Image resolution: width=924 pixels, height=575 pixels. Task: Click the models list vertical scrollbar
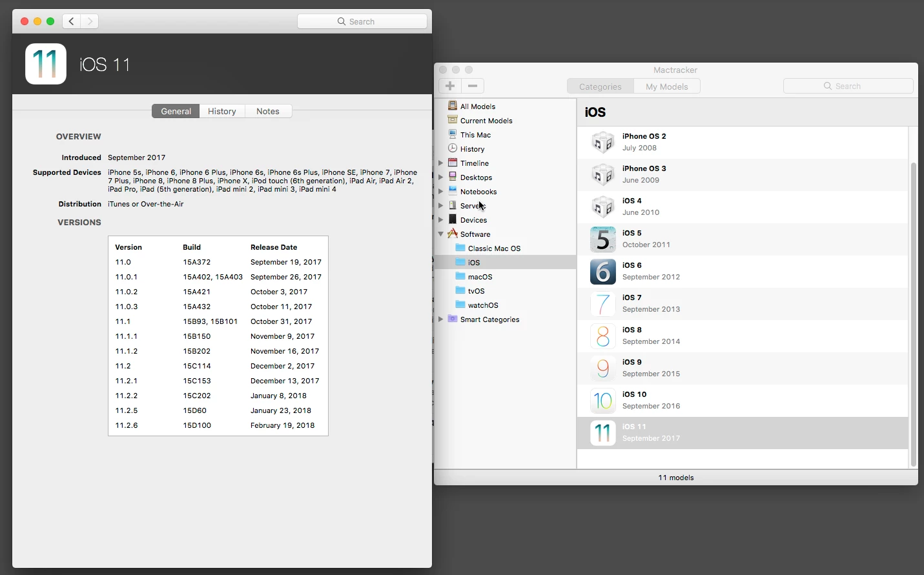tap(913, 314)
